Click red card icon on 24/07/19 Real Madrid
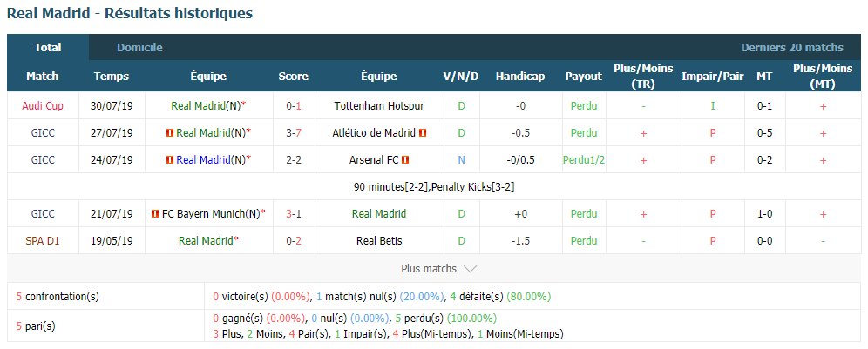The image size is (868, 349). (x=170, y=160)
